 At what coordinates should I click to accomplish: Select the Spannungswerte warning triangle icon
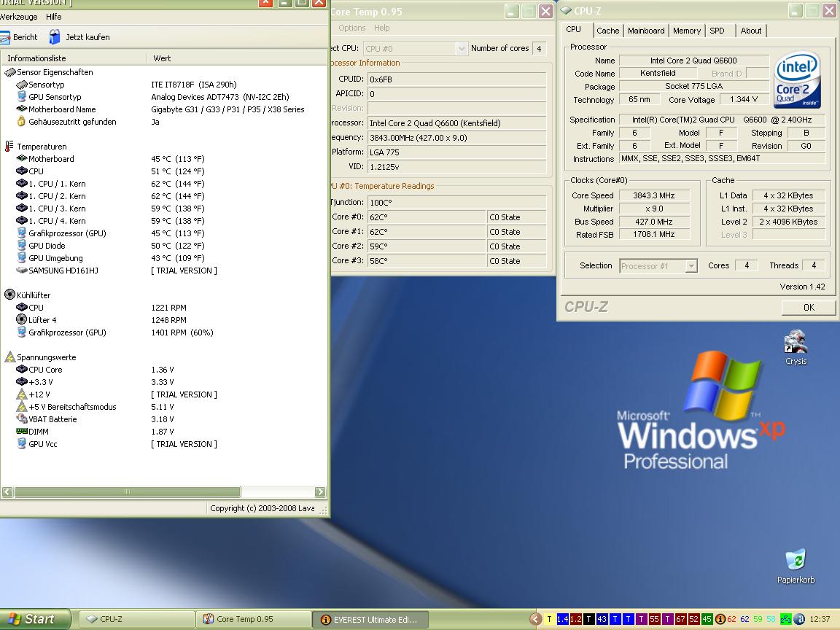[9, 357]
